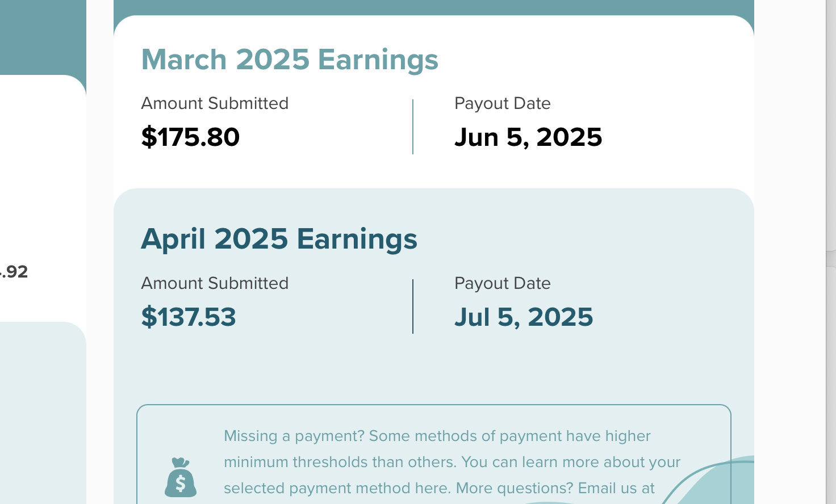Click the teal header band at top
Screen dimensions: 836x504
pos(434,7)
